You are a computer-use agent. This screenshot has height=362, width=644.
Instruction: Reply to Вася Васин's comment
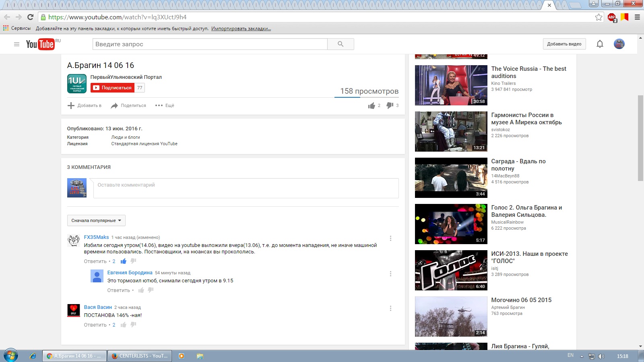pos(95,325)
